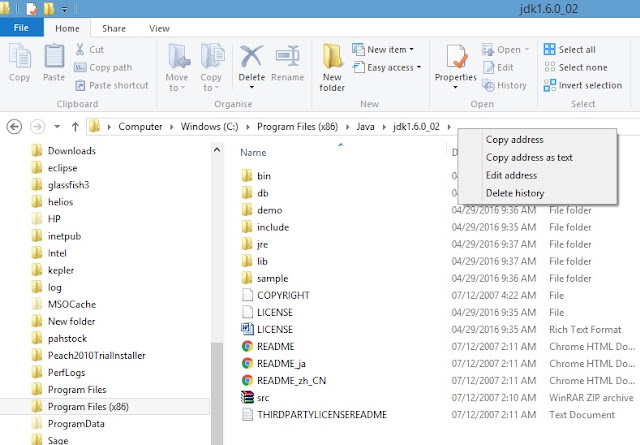Screen dimensions: 640x445
Task: Select the LICENSE Rich Text Format file
Action: click(x=274, y=329)
